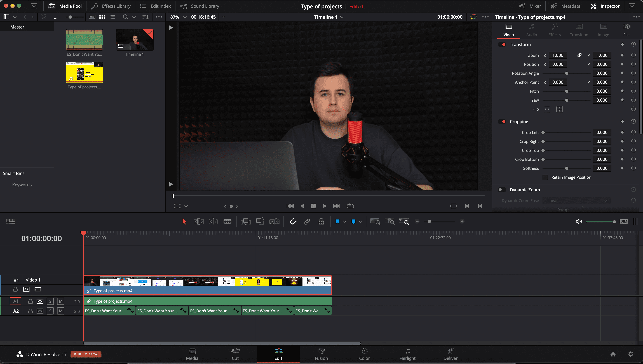Enable Retain Image Position checkbox
This screenshot has height=364, width=643.
coord(545,177)
